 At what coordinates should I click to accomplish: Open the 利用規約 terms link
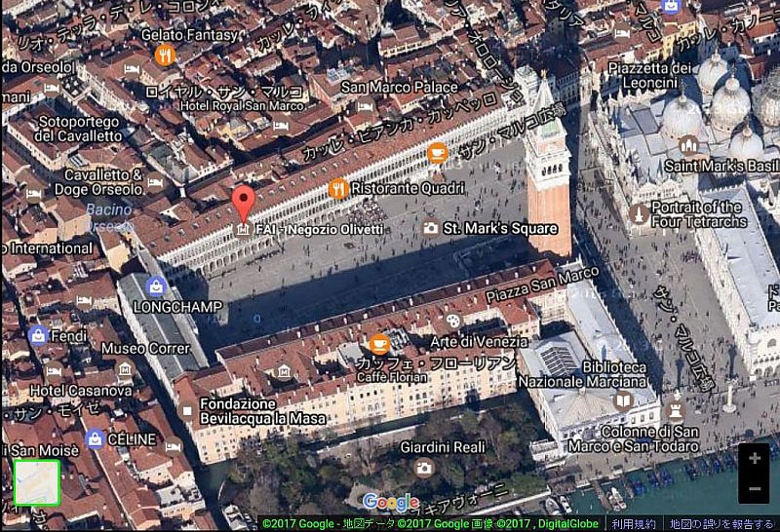coord(634,524)
